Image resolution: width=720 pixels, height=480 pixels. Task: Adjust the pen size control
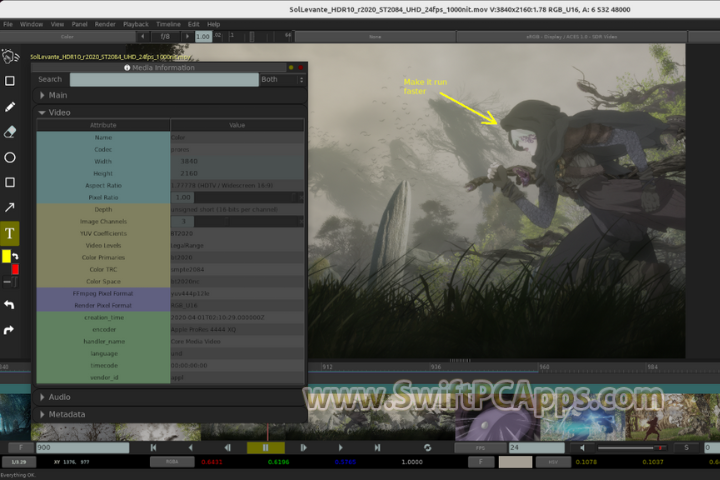10,282
